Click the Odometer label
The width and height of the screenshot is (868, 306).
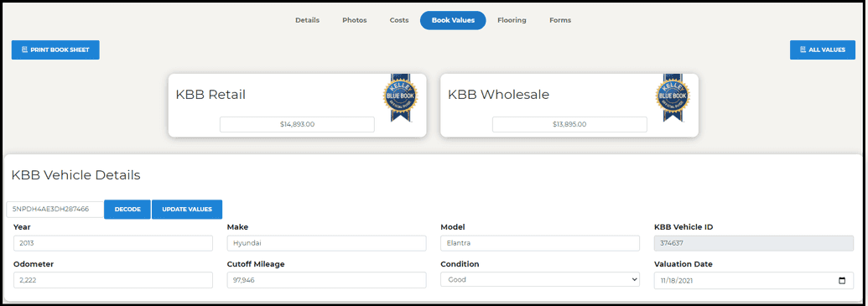pos(34,264)
